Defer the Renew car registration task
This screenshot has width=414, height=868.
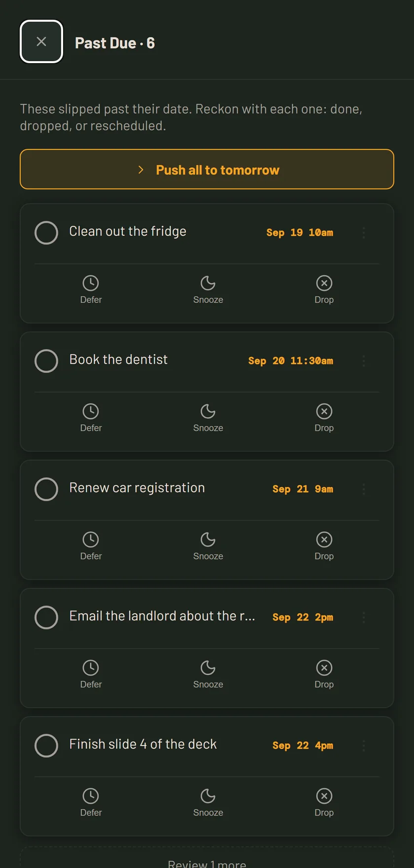tap(91, 546)
